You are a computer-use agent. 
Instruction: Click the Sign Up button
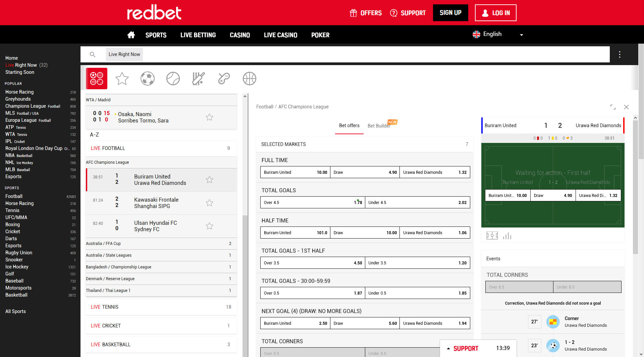450,13
